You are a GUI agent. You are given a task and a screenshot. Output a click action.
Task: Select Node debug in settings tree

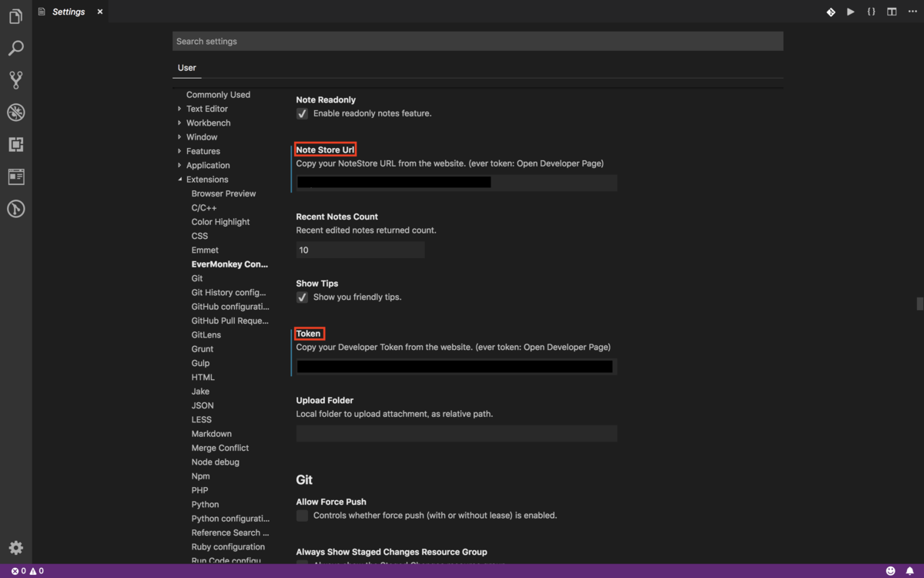(216, 462)
